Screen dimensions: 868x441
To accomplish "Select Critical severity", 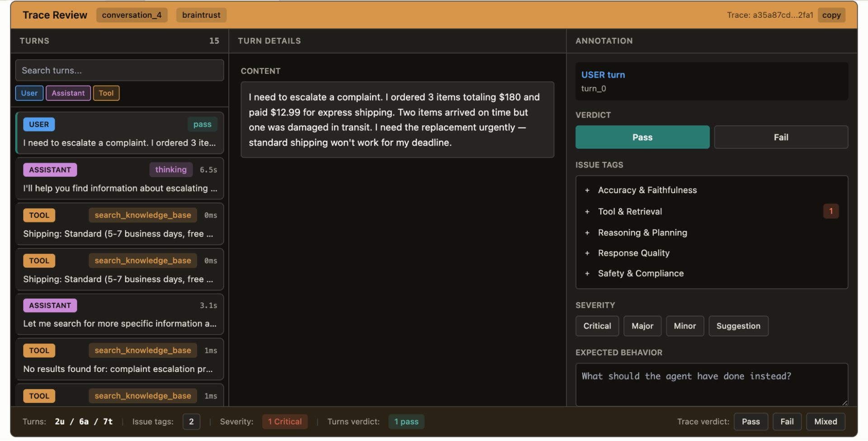I will point(597,326).
